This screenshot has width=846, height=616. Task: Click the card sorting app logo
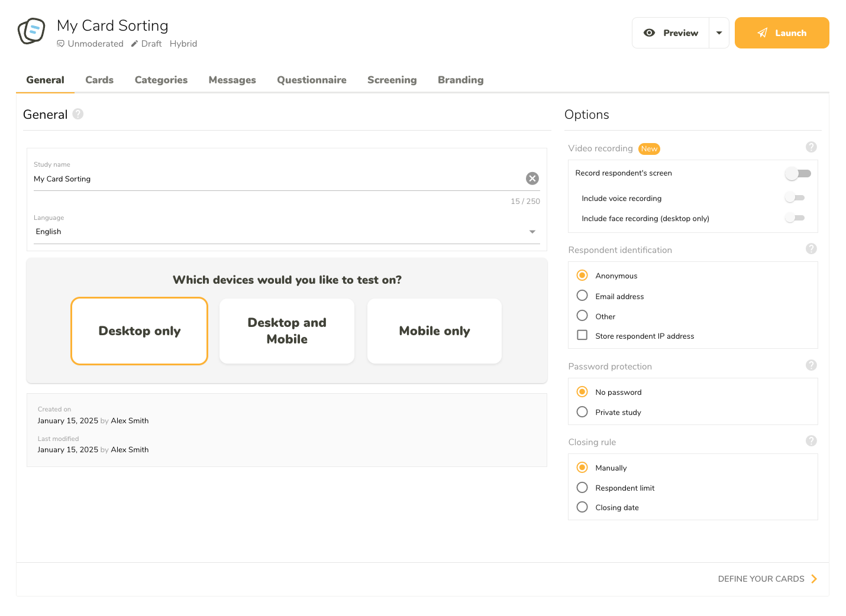pos(31,31)
